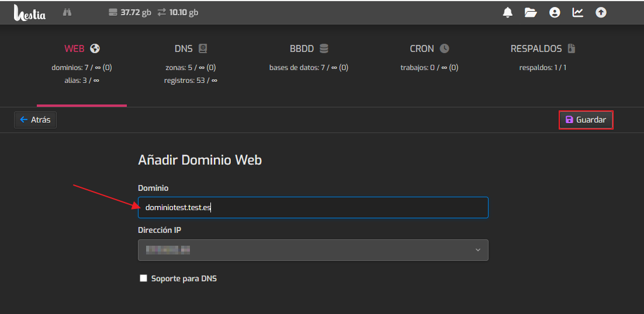Click the 'alias: 3 / ∞' text
This screenshot has height=314, width=644.
(x=82, y=81)
